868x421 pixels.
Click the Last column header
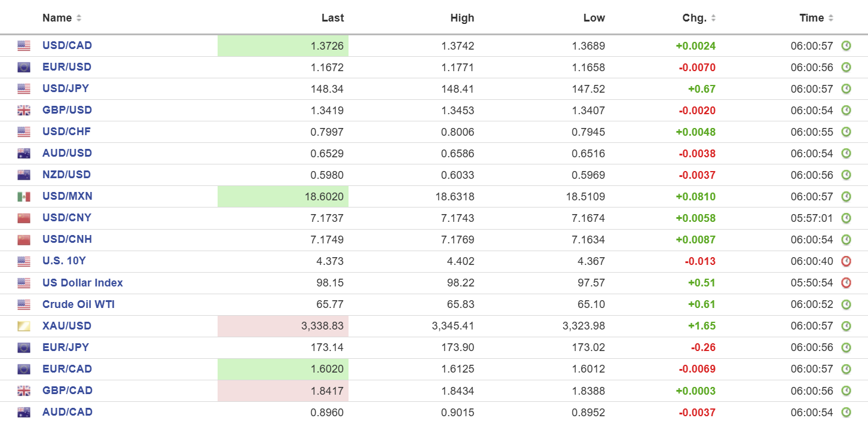pyautogui.click(x=332, y=18)
